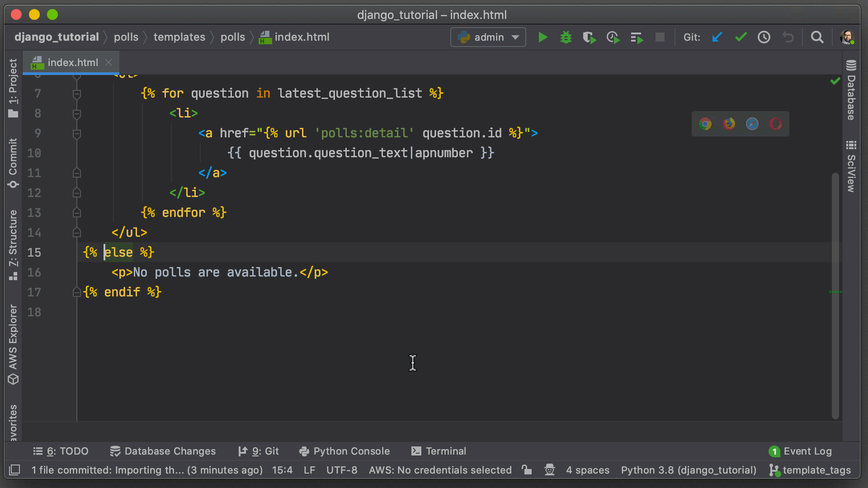Open the Git branch template_tags widget
Image resolution: width=868 pixels, height=488 pixels.
tap(810, 470)
